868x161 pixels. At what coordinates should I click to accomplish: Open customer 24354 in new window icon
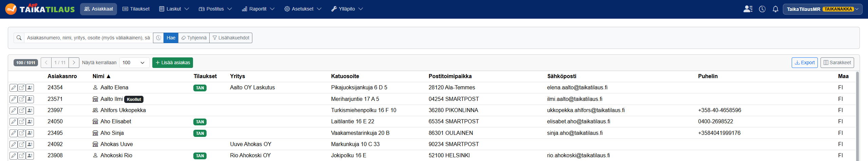(22, 88)
